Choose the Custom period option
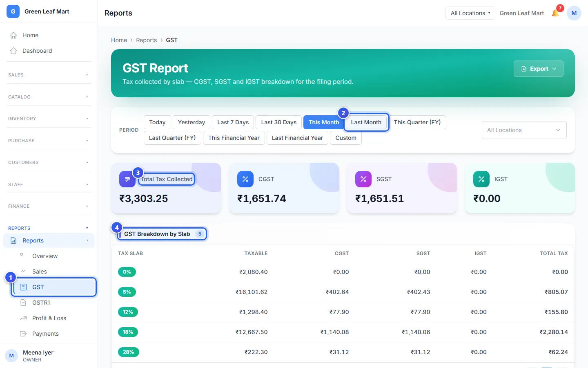 (346, 138)
